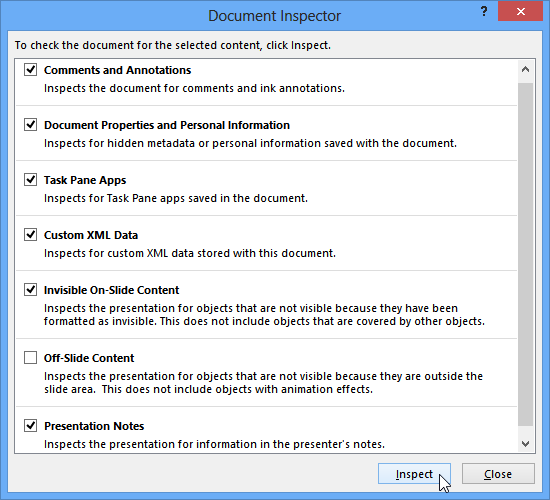Click the 'Custom XML Data' label
The width and height of the screenshot is (550, 500).
click(x=91, y=235)
